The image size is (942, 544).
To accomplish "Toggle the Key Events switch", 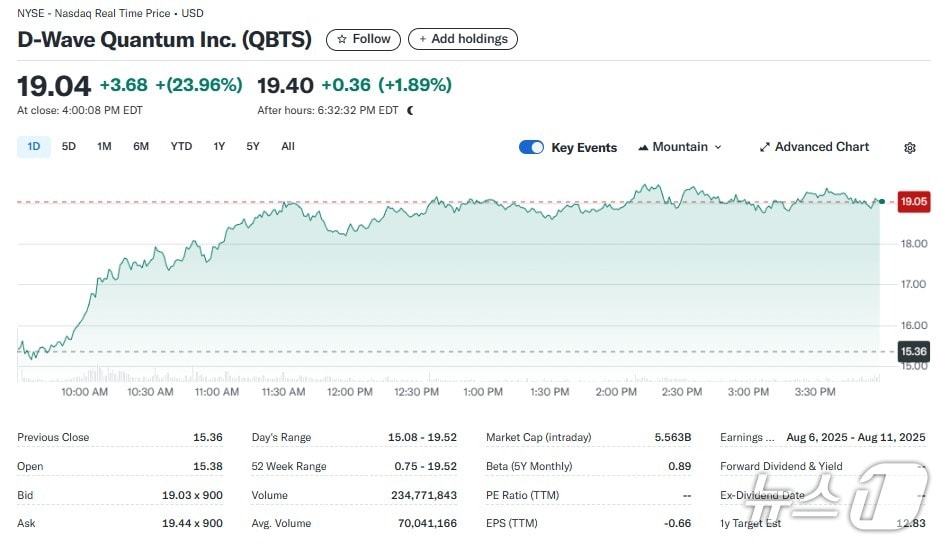I will (531, 147).
